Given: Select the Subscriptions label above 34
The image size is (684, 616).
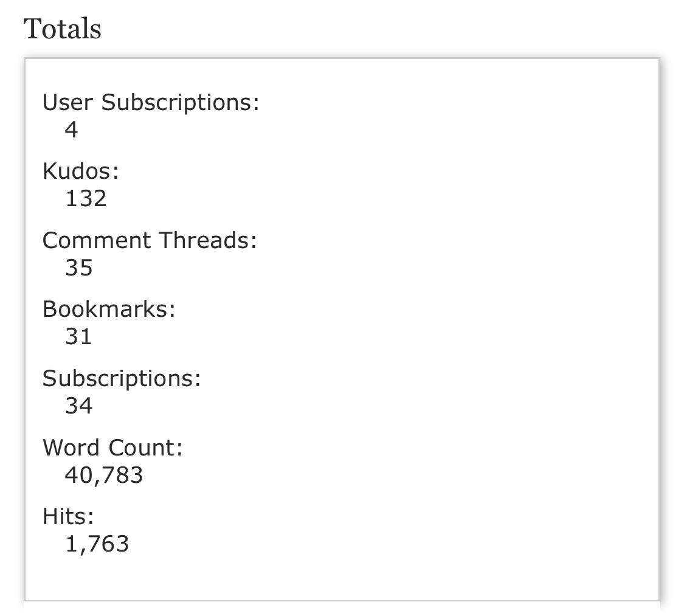Looking at the screenshot, I should (122, 378).
